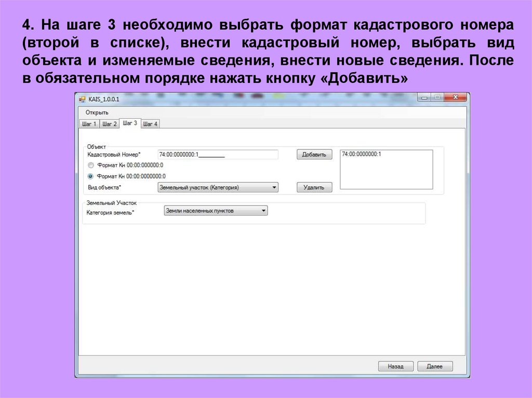The width and height of the screenshot is (532, 398).
Task: Click the Удалить button
Action: click(314, 187)
